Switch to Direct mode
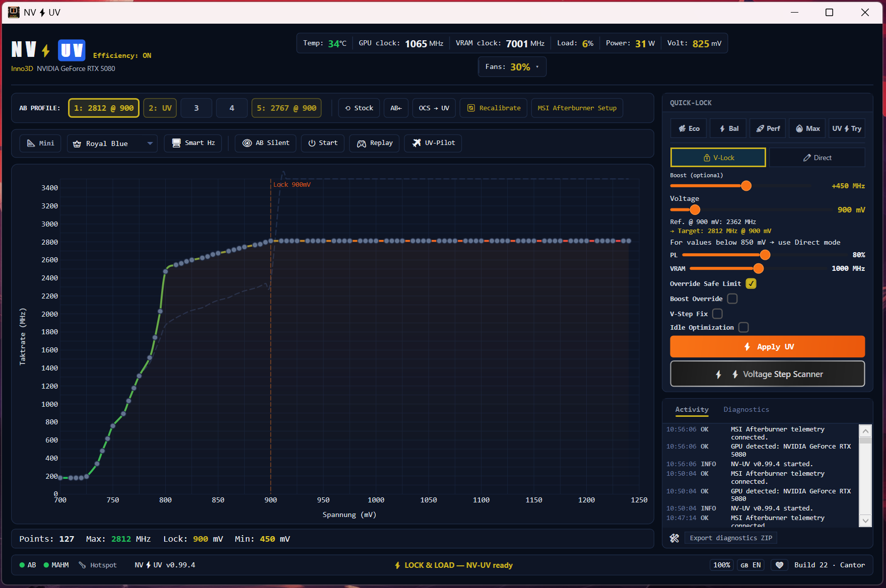886x588 pixels. [x=817, y=158]
